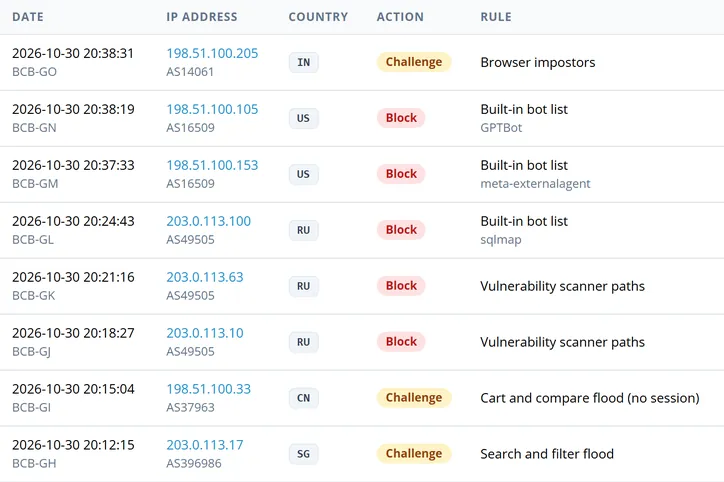Select the 'GPTBot' rule detail
The height and width of the screenshot is (482, 724).
click(x=501, y=128)
